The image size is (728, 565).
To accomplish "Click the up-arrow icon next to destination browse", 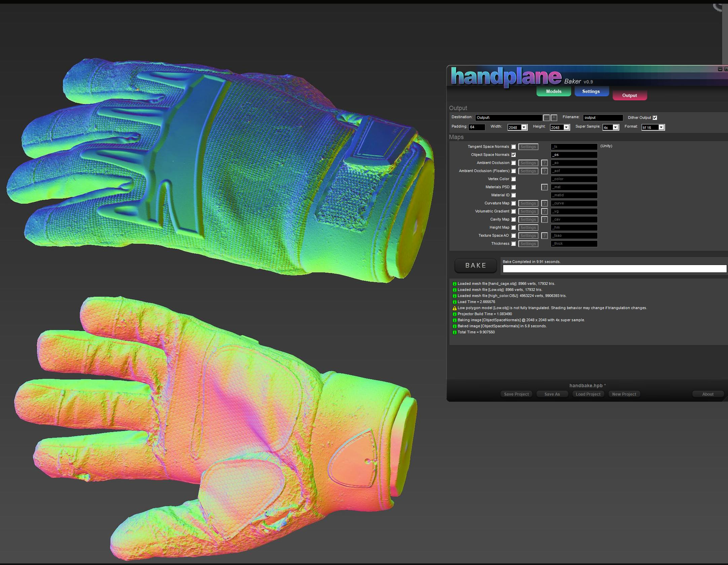I will pyautogui.click(x=554, y=118).
